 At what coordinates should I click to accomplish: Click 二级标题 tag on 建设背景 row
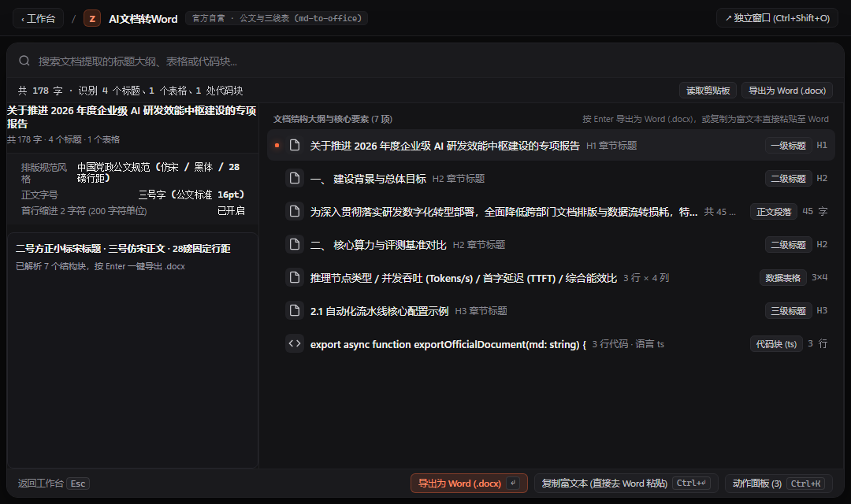(788, 179)
